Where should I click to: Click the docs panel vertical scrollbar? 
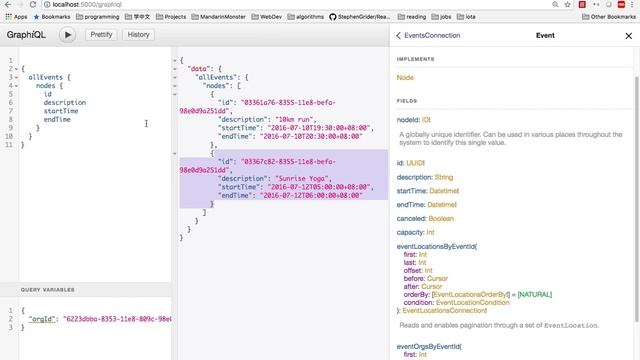(x=637, y=199)
